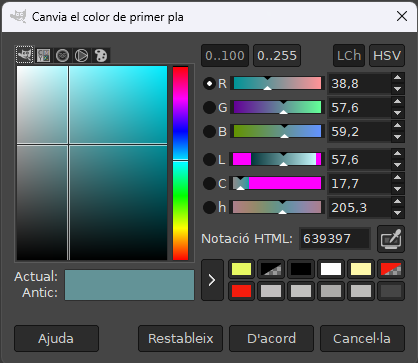This screenshot has height=363, width=418.
Task: Select the GIMP color selector tab
Action: (x=25, y=55)
